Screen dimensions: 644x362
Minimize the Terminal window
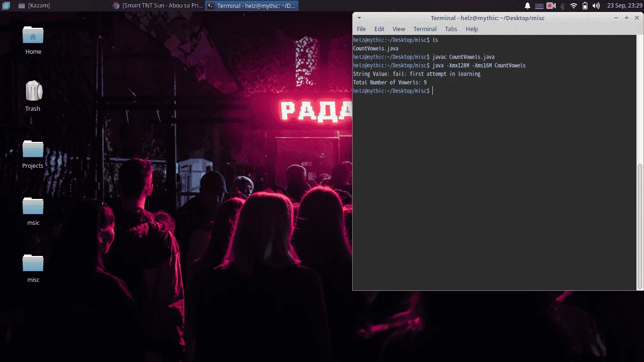617,18
